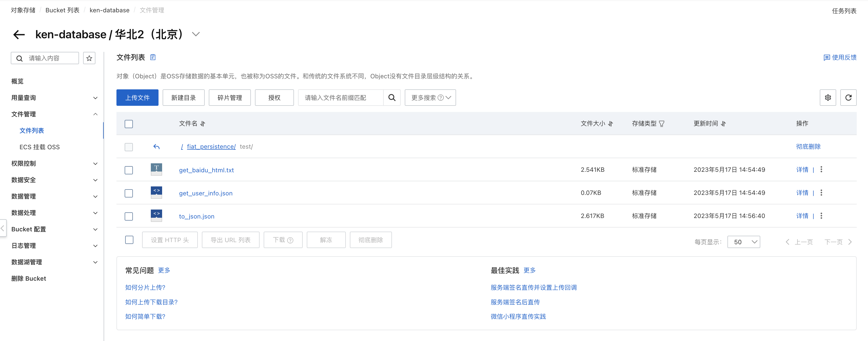Click the star favorites icon in sidebar

(89, 58)
